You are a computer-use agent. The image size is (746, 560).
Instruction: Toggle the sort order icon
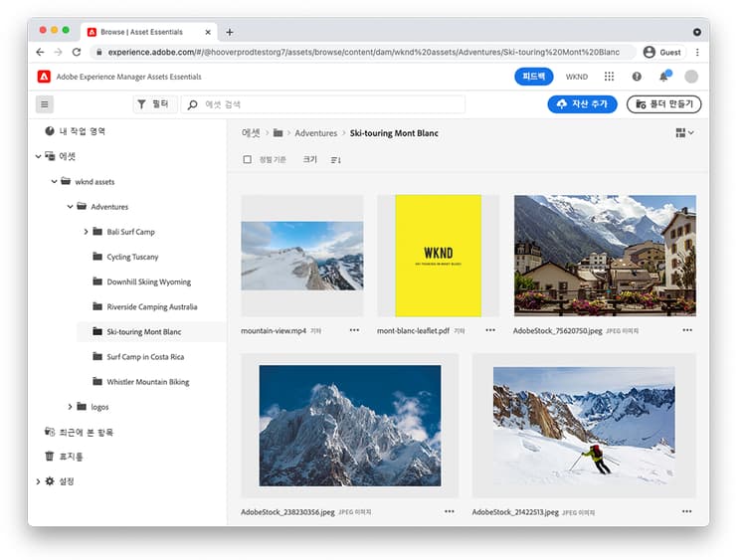coord(336,160)
